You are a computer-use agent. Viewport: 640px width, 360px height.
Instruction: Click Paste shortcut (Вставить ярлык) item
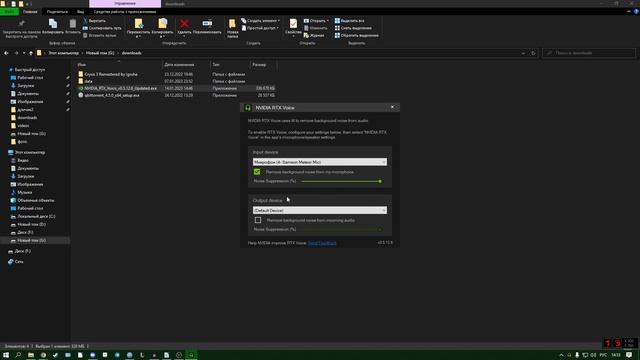pyautogui.click(x=99, y=36)
